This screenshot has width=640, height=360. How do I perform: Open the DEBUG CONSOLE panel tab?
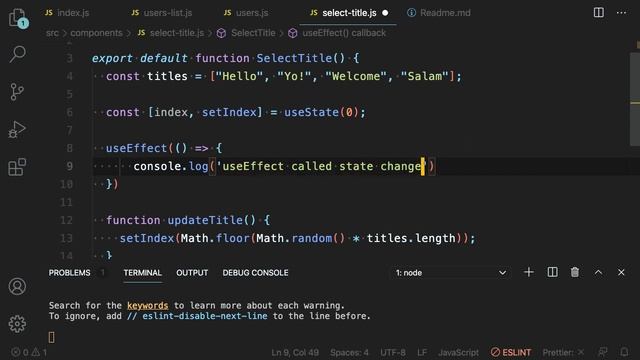[x=256, y=273]
